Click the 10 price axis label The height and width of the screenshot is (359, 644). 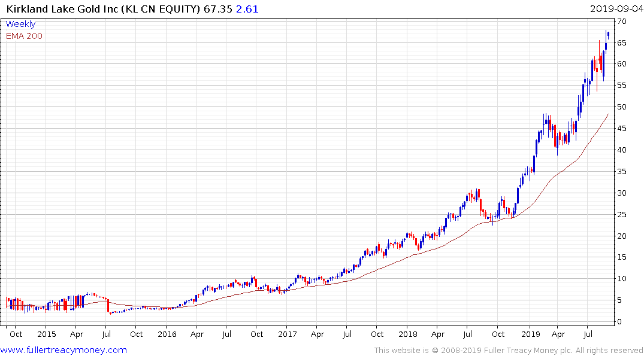(x=622, y=279)
